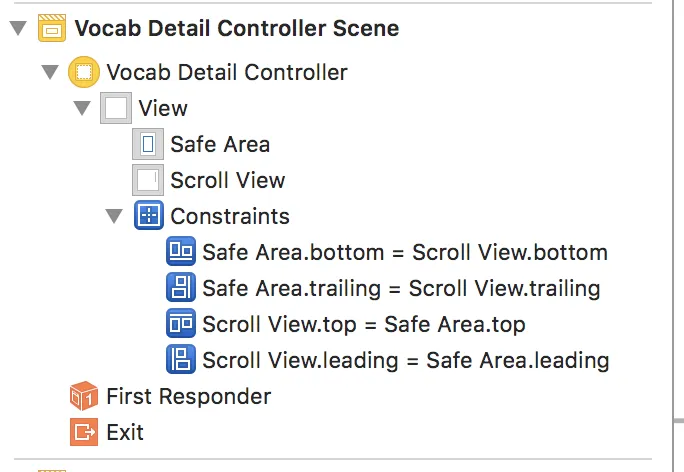
Task: Click the Safe Area.bottom constraint icon
Action: click(x=180, y=252)
